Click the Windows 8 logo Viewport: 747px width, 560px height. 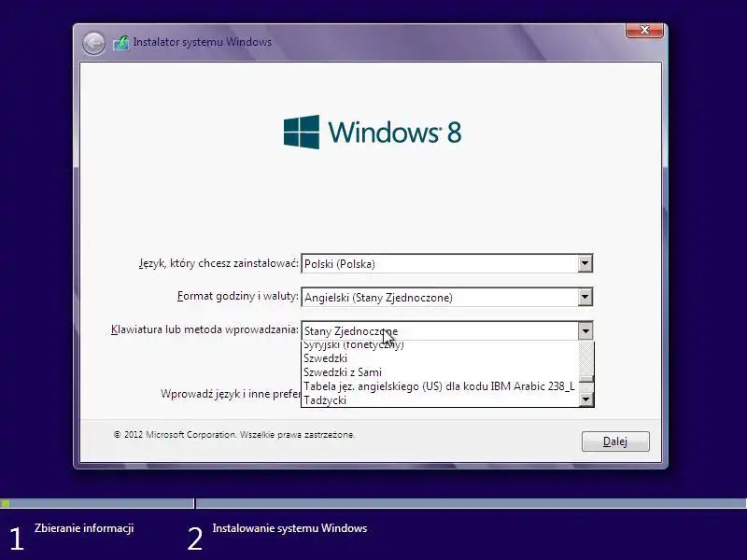[x=373, y=132]
